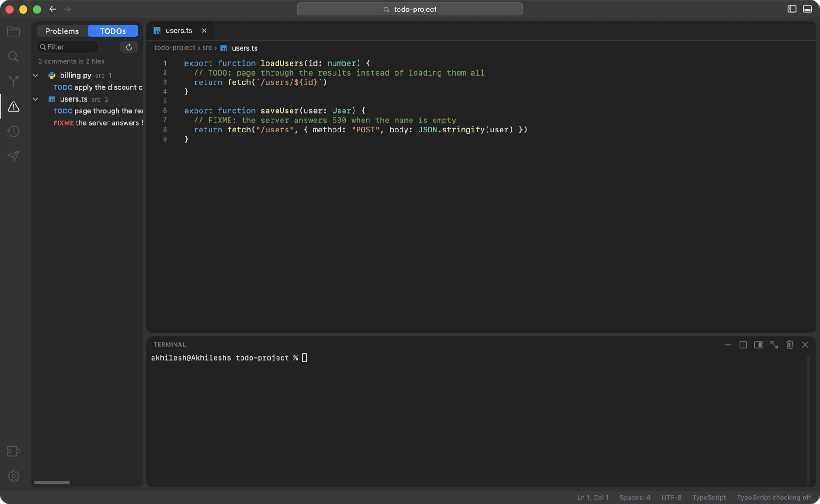The width and height of the screenshot is (820, 504).
Task: Open the extensions puzzle icon
Action: [14, 451]
